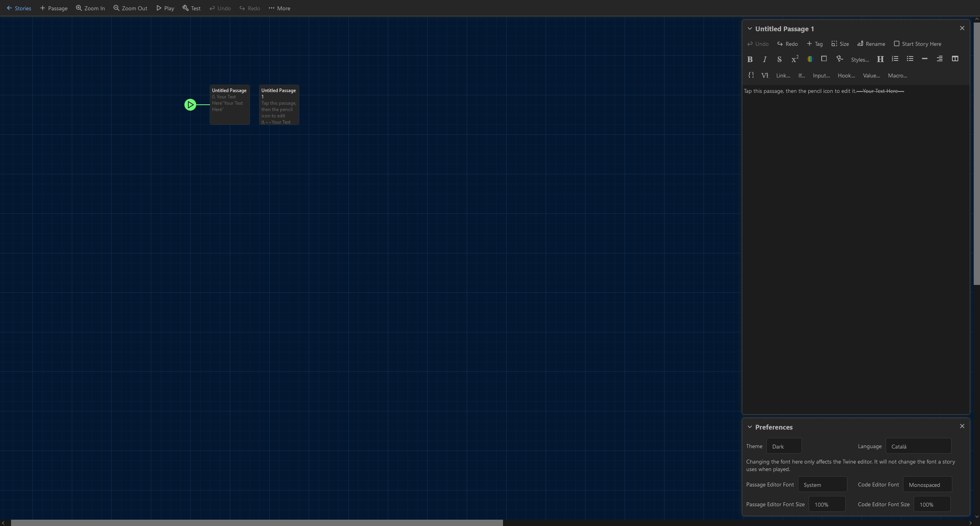Screen dimensions: 980x526
Task: Open the Styles... menu in editor
Action: (860, 60)
